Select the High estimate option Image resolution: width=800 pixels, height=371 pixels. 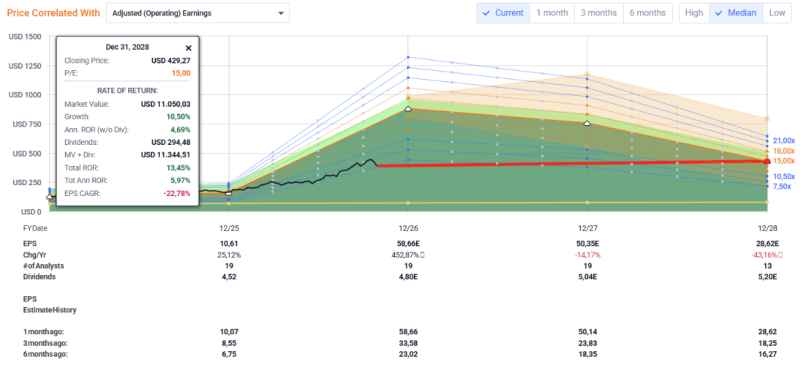click(694, 13)
